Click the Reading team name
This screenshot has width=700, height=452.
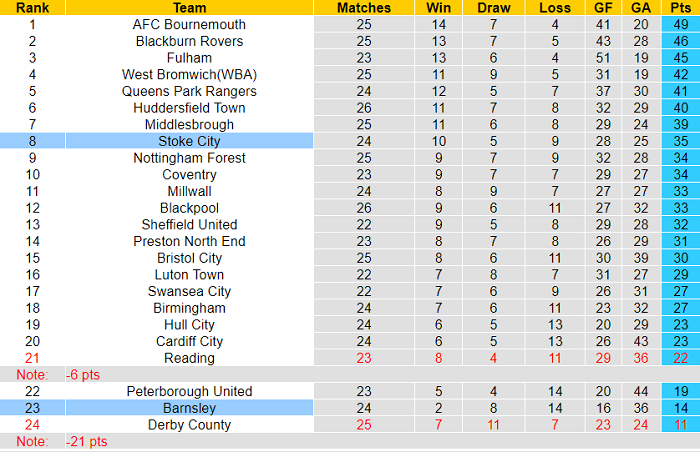(x=189, y=358)
